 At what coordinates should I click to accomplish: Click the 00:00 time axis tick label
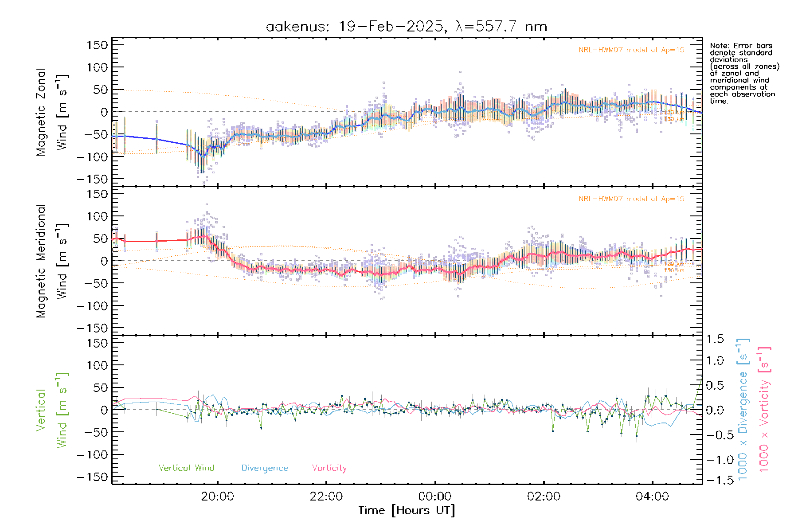coord(435,496)
